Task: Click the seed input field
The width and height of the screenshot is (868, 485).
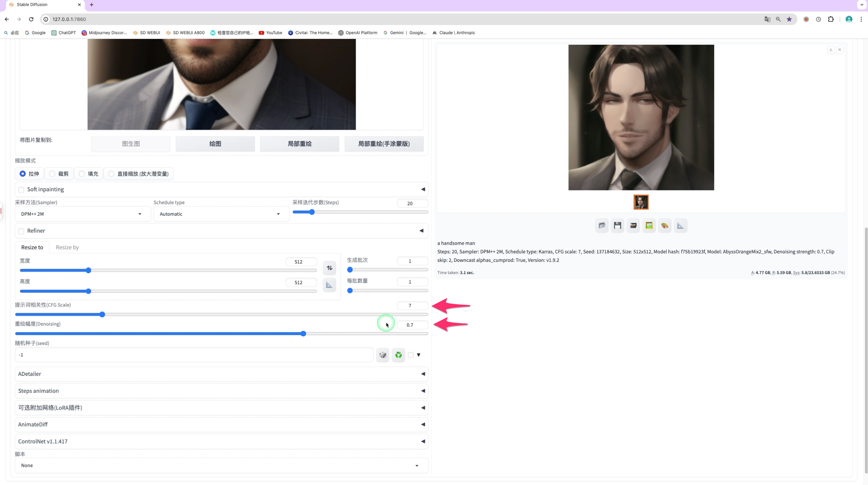Action: [194, 355]
